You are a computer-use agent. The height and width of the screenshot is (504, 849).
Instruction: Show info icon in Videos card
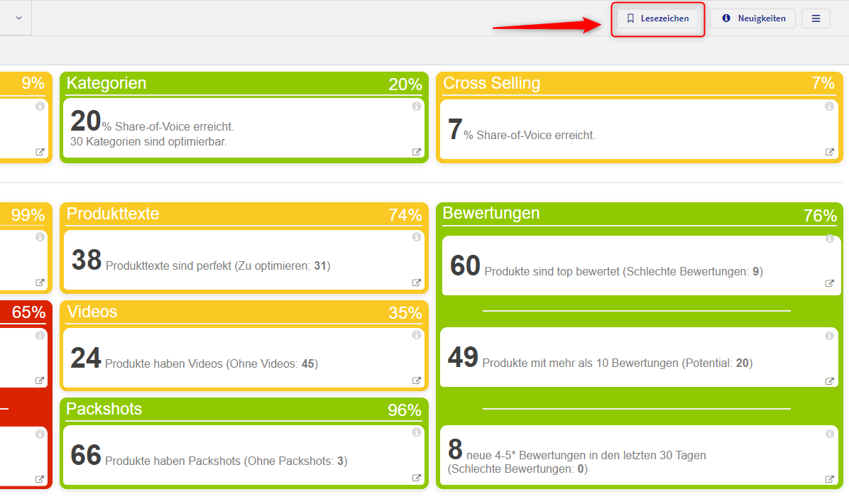pyautogui.click(x=417, y=335)
